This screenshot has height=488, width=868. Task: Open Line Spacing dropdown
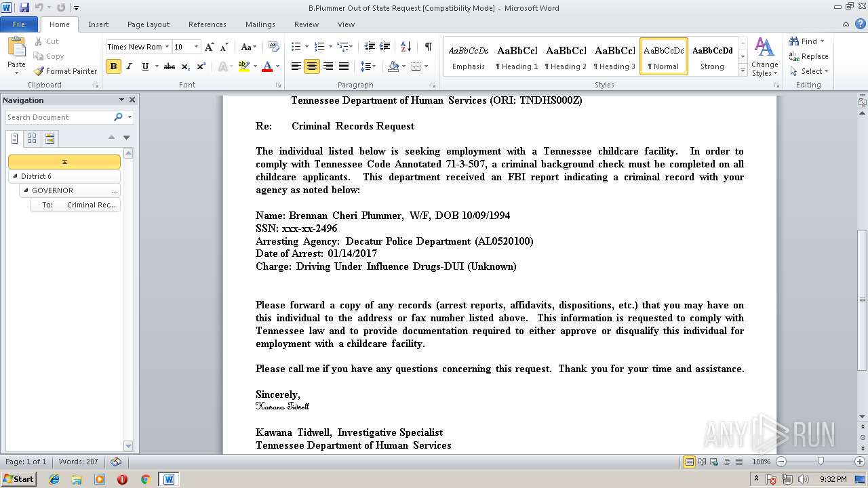tap(368, 66)
